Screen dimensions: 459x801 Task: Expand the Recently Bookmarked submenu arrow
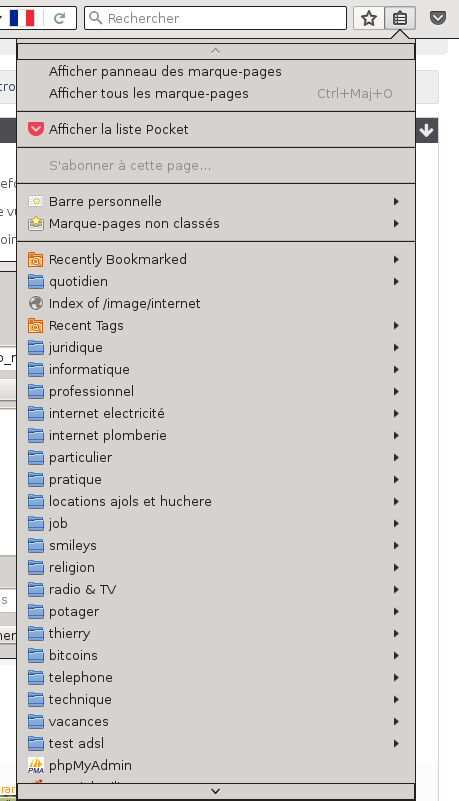[396, 260]
